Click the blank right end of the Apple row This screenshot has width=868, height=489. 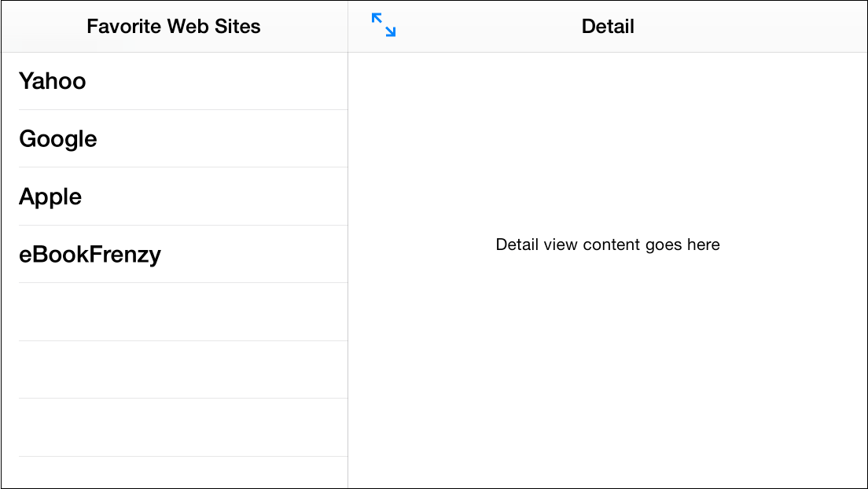299,197
